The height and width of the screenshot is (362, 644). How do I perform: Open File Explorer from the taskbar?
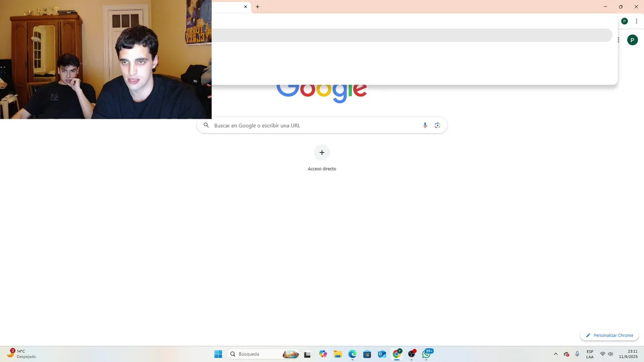(338, 354)
